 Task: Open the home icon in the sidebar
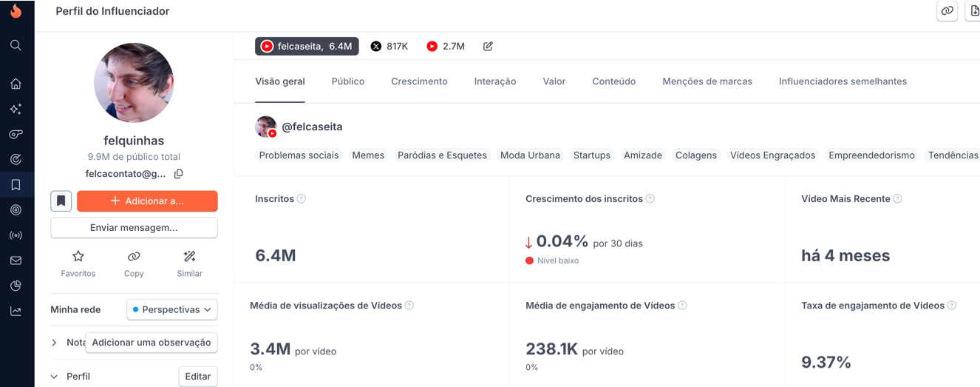(16, 84)
